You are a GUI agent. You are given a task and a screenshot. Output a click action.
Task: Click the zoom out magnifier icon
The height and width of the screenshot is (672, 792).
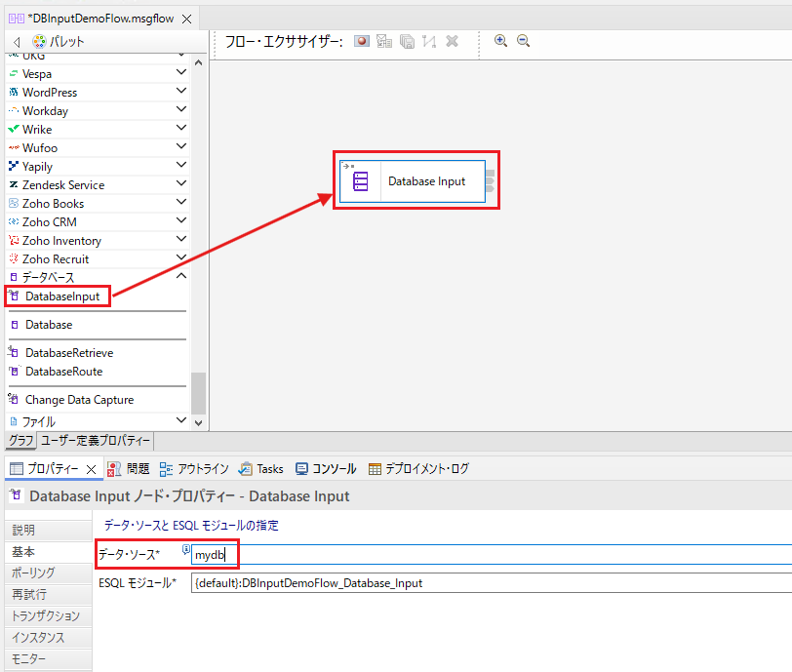(523, 41)
